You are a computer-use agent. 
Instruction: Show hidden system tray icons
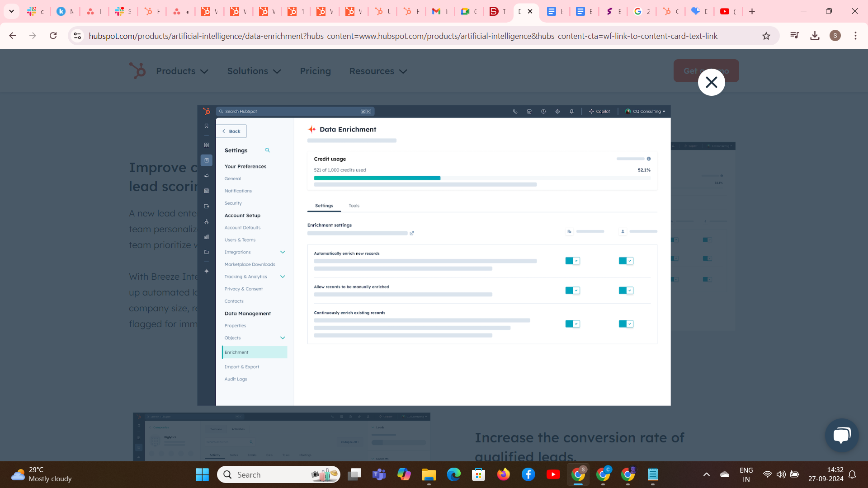(x=706, y=474)
